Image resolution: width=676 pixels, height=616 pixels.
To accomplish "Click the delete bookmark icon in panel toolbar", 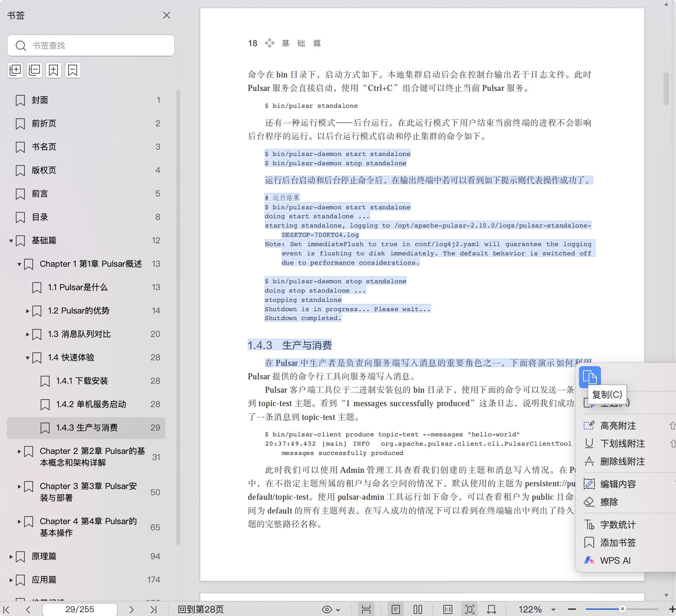I will point(73,70).
